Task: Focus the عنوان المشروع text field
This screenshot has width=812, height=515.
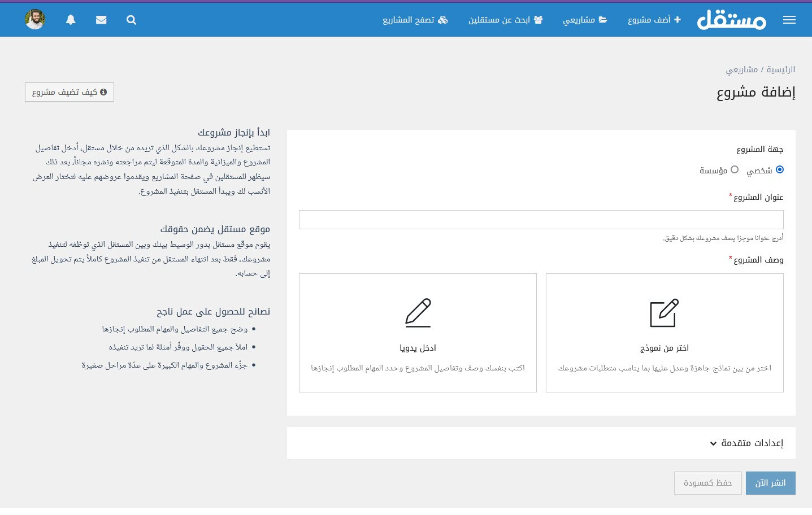Action: tap(541, 220)
